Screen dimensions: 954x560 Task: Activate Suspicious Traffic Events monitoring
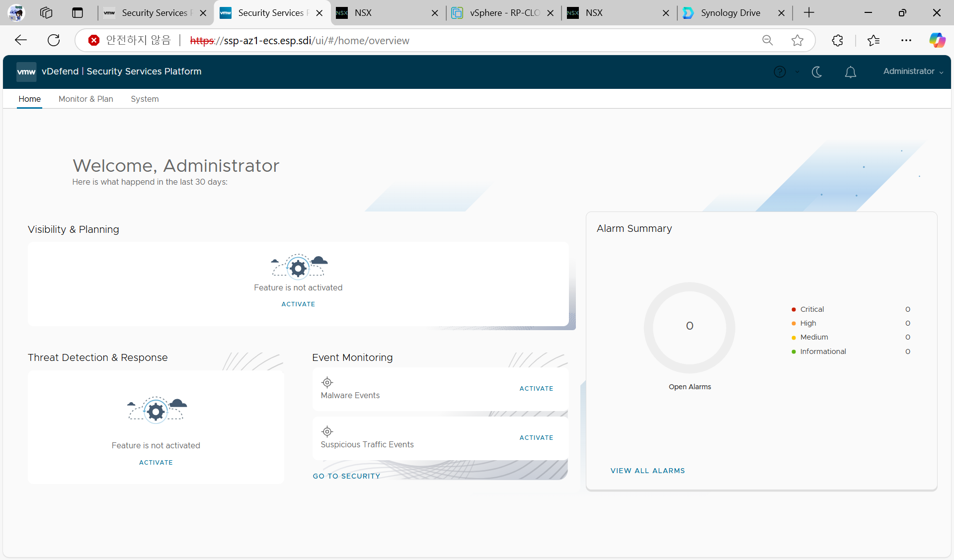click(536, 437)
